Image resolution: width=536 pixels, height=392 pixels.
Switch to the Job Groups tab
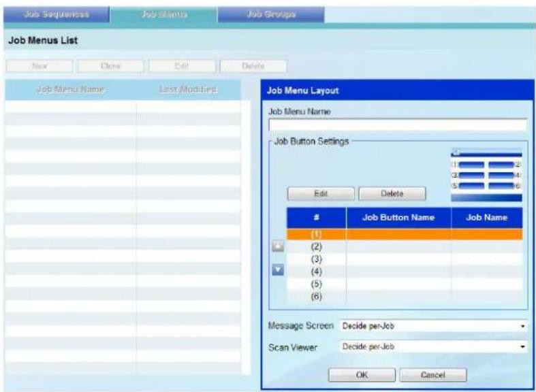(271, 14)
